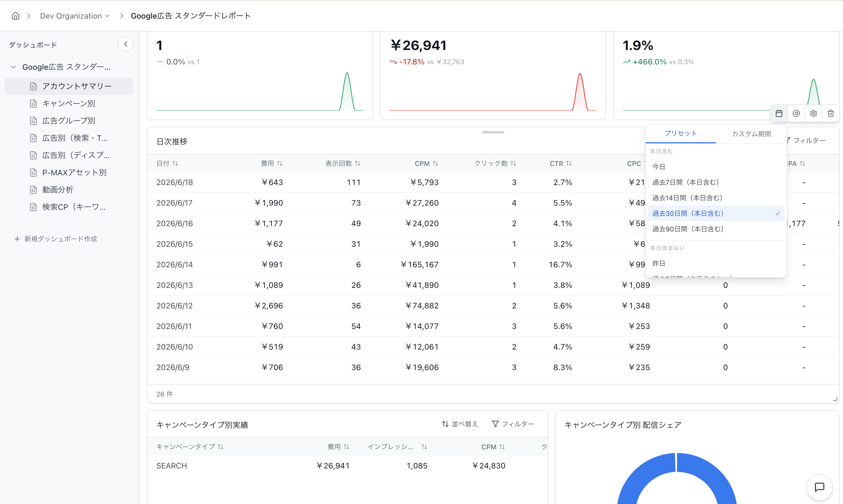Image resolution: width=843 pixels, height=504 pixels.
Task: Click the ￥2,696 cost cell
Action: 269,306
